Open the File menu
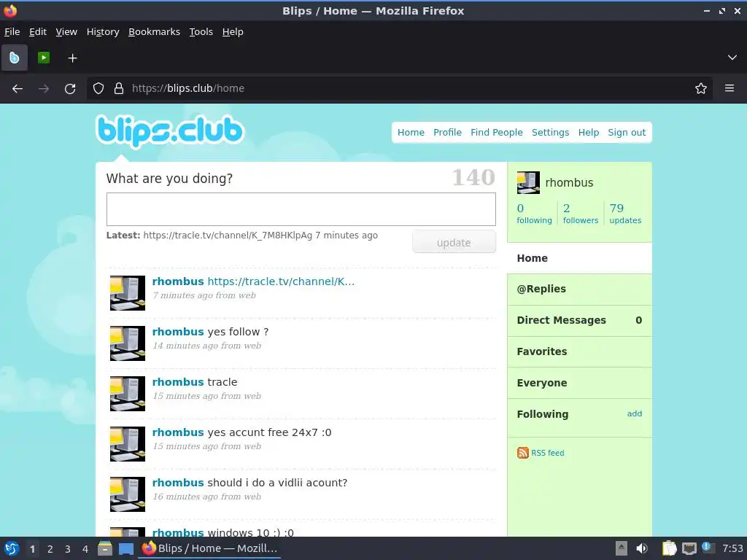747x560 pixels. [12, 32]
